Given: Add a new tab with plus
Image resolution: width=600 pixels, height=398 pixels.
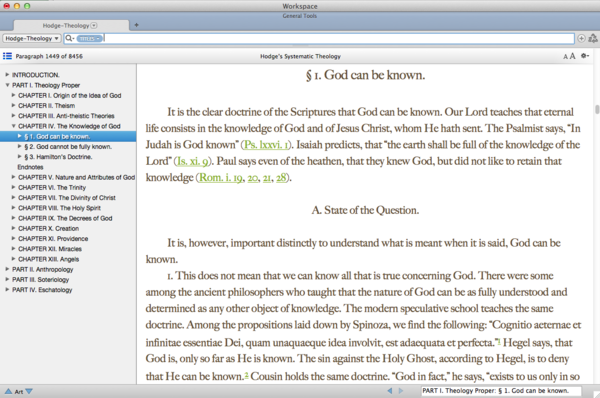Looking at the screenshot, I should tap(136, 25).
